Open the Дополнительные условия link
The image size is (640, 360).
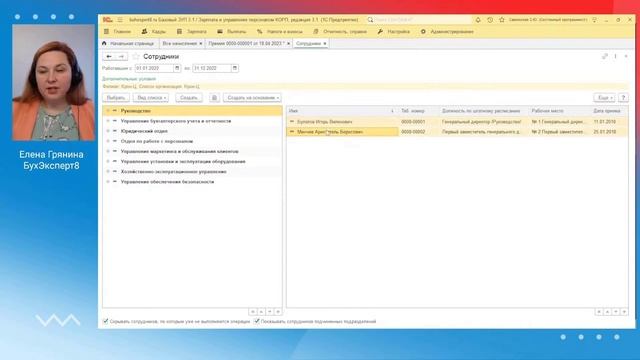[x=129, y=79]
